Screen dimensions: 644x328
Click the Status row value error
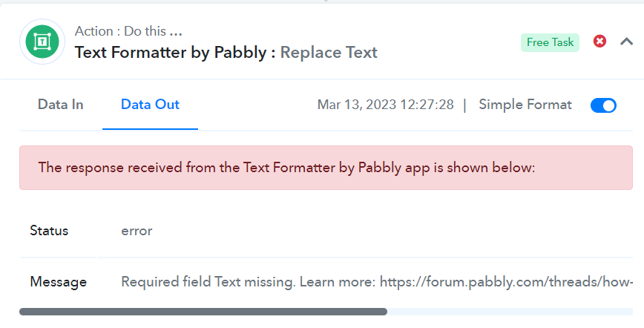137,231
